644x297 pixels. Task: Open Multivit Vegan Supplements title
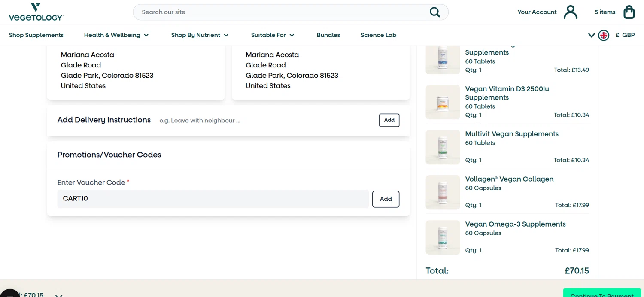click(512, 134)
